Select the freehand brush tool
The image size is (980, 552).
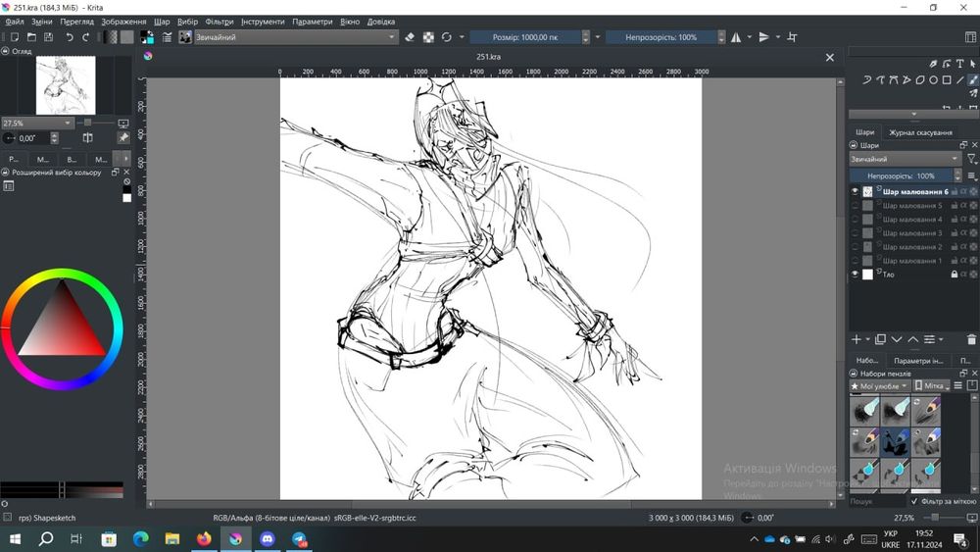tap(973, 80)
